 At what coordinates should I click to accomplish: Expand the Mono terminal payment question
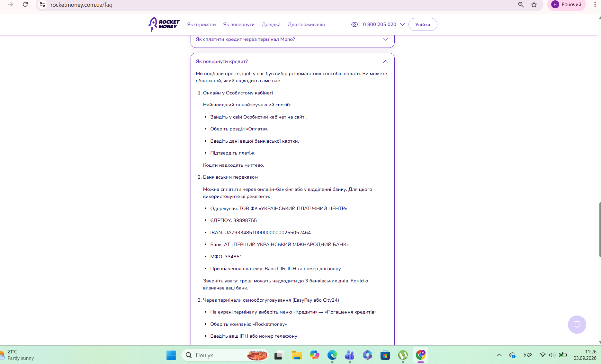292,39
